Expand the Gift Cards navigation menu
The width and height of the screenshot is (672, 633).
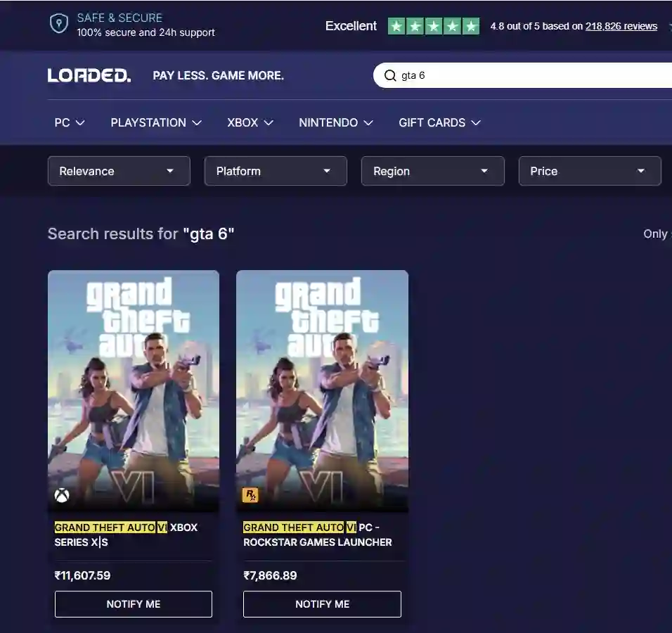click(439, 122)
